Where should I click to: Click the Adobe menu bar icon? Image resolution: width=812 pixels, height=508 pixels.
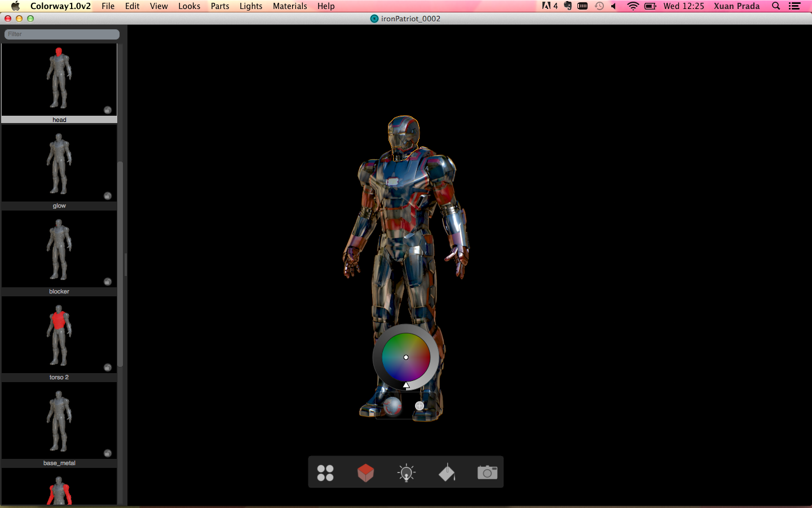[x=550, y=6]
